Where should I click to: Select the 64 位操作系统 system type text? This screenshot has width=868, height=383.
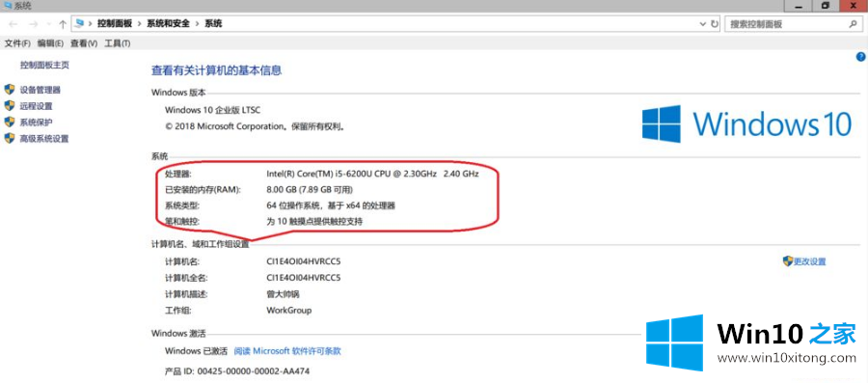point(331,205)
